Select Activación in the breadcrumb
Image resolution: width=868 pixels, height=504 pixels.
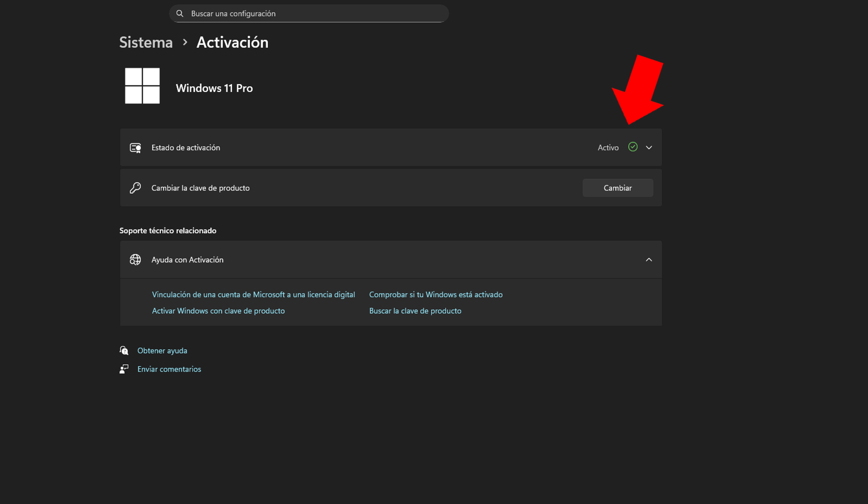point(232,42)
